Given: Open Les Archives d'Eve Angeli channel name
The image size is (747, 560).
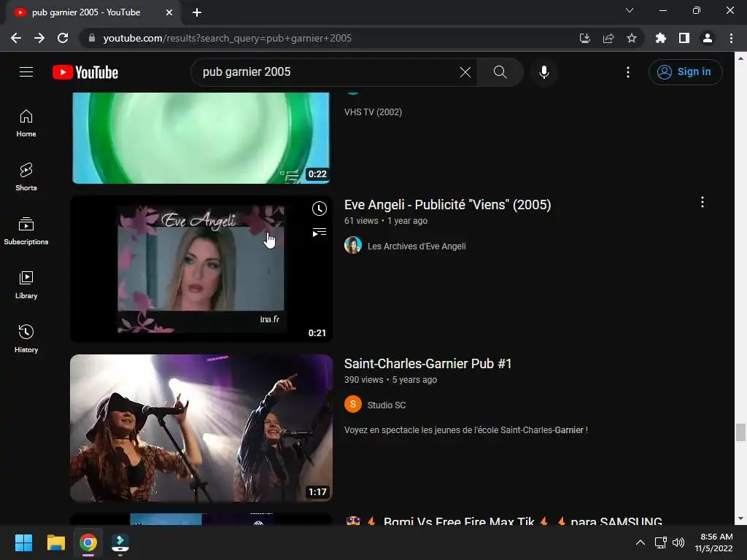Looking at the screenshot, I should 417,246.
